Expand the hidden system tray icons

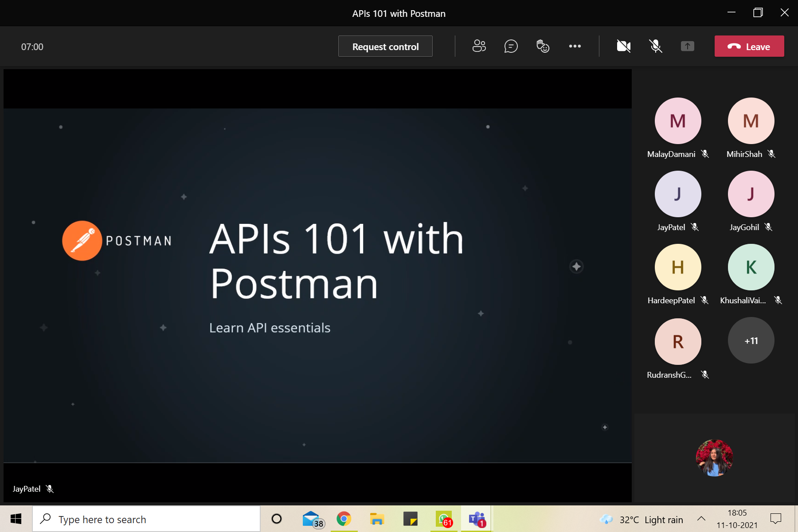(x=701, y=519)
